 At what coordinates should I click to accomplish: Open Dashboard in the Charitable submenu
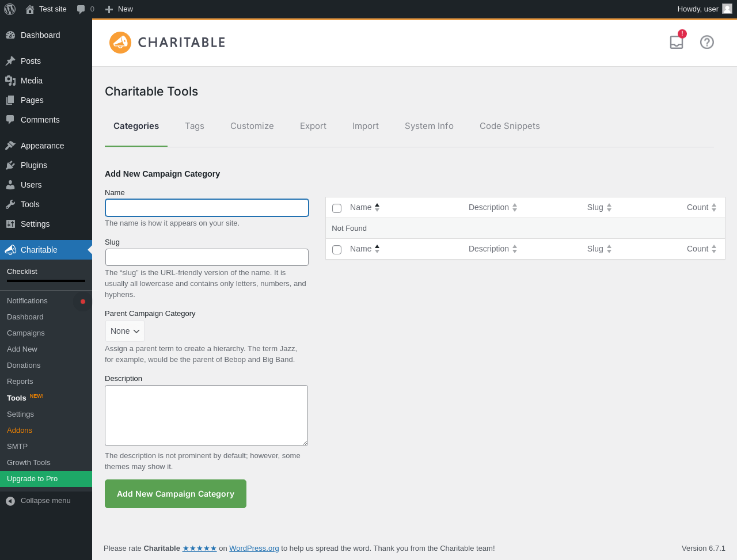coord(25,317)
